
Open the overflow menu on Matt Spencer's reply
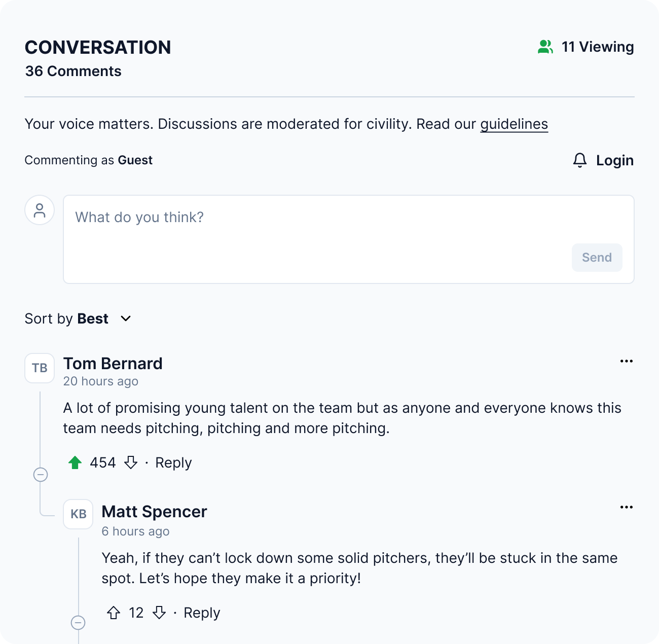(x=627, y=507)
